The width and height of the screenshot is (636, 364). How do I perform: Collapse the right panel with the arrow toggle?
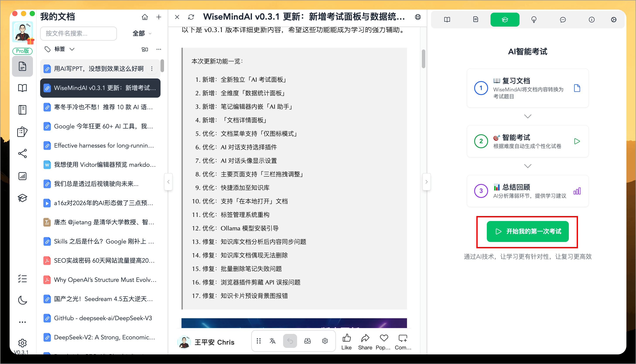[x=427, y=182]
